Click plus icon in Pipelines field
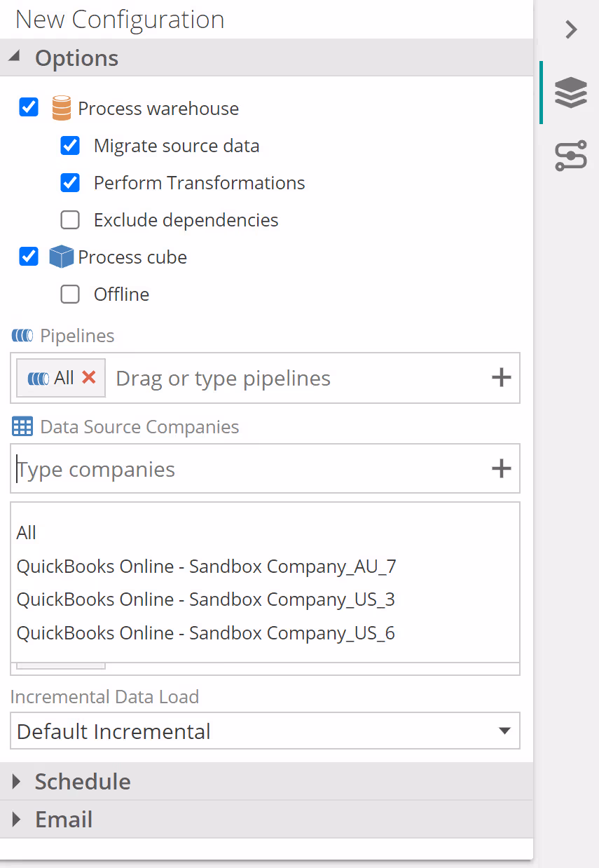 (x=501, y=378)
